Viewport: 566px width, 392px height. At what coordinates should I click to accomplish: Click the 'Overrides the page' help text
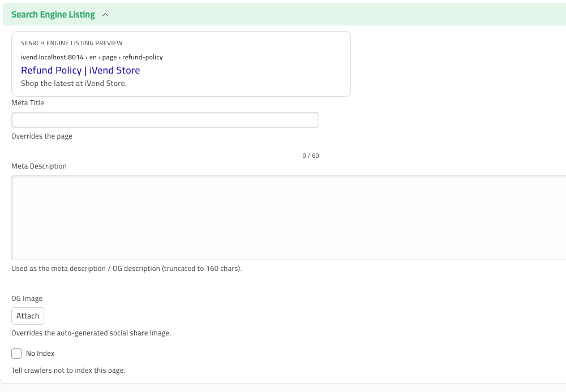pos(42,136)
